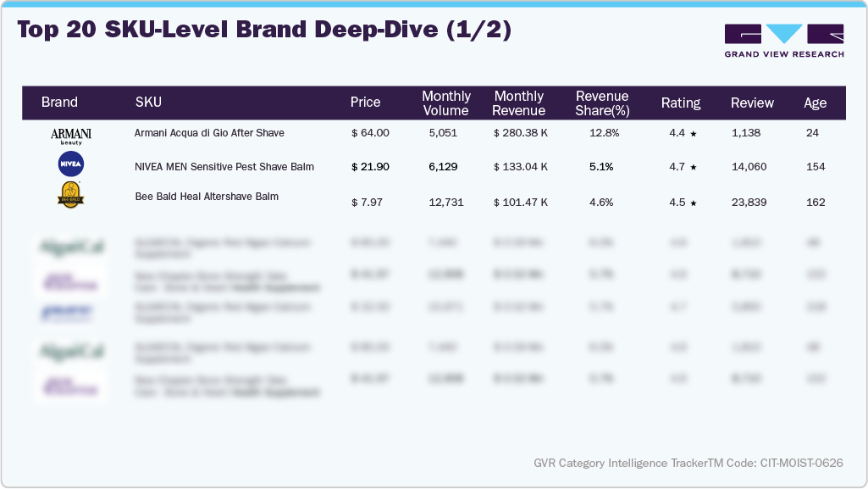Click the Top 20 SKU-Level Brand Deep-Dive title
This screenshot has width=868, height=489.
click(x=264, y=30)
